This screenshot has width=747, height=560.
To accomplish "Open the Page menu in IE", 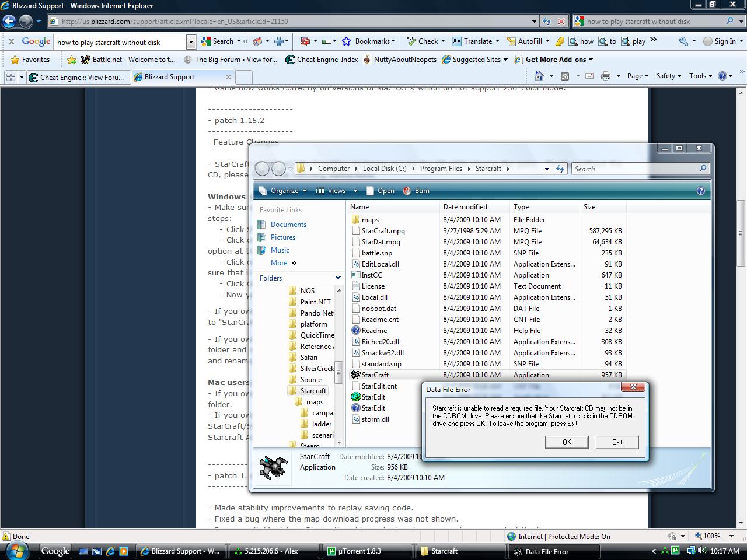I will [x=638, y=76].
